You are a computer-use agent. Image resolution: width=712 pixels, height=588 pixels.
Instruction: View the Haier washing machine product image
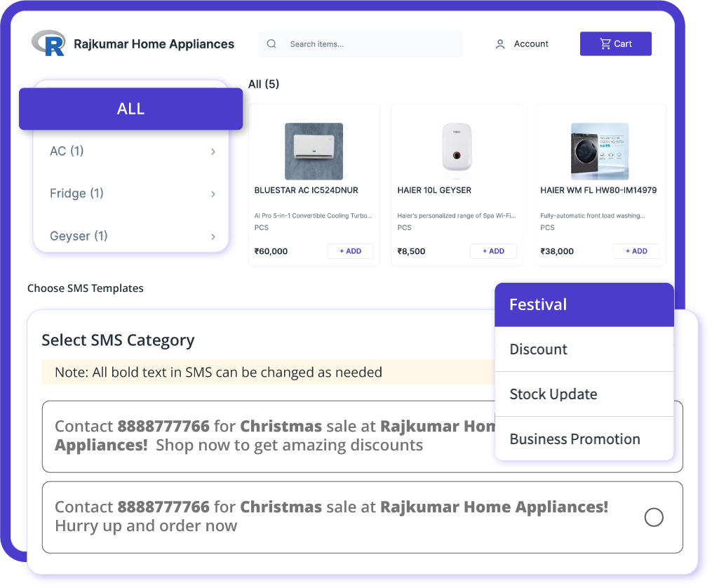pos(600,151)
